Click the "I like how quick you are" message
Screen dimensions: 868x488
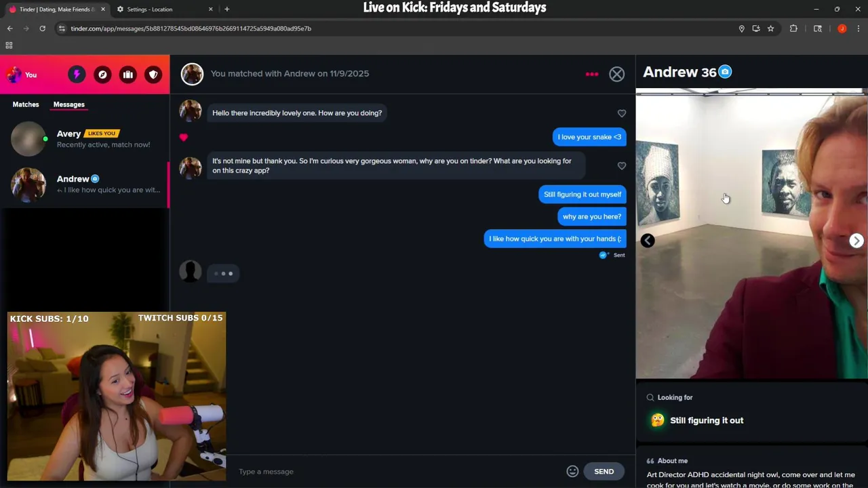tap(555, 239)
